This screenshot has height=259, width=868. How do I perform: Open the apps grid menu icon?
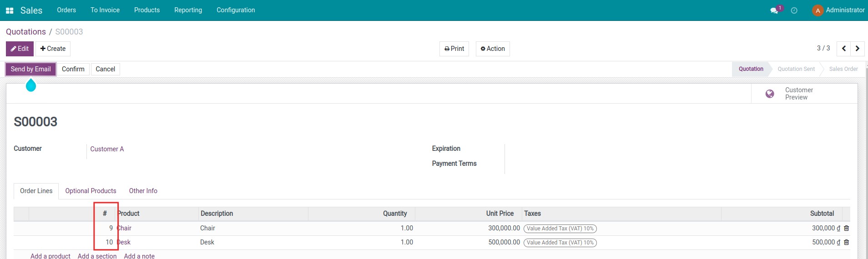[10, 10]
